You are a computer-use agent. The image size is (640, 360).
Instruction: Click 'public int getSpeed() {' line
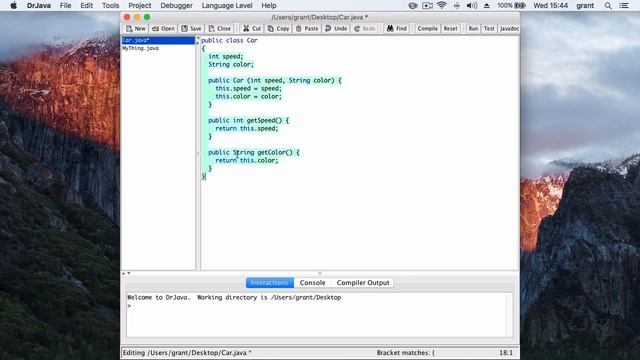point(249,120)
